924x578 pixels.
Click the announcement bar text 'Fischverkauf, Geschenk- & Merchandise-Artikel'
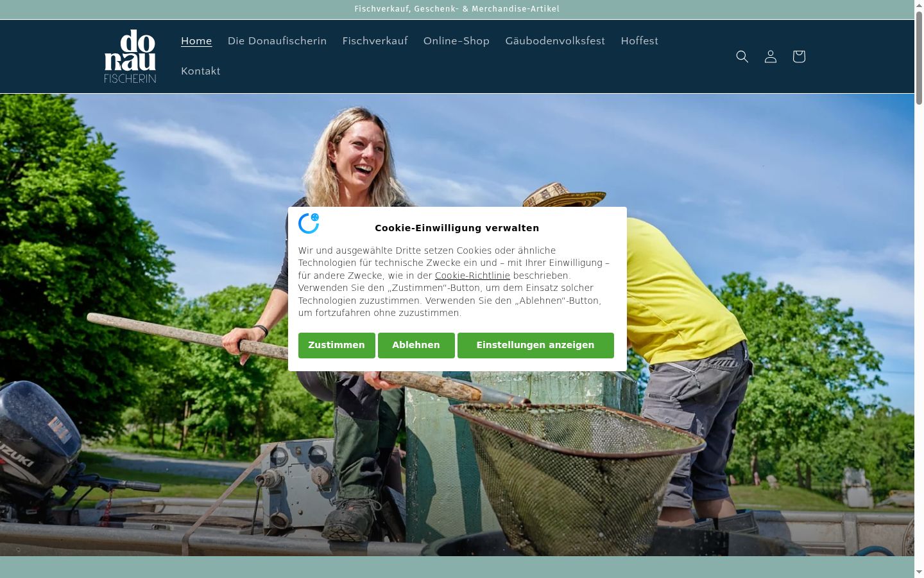(457, 9)
